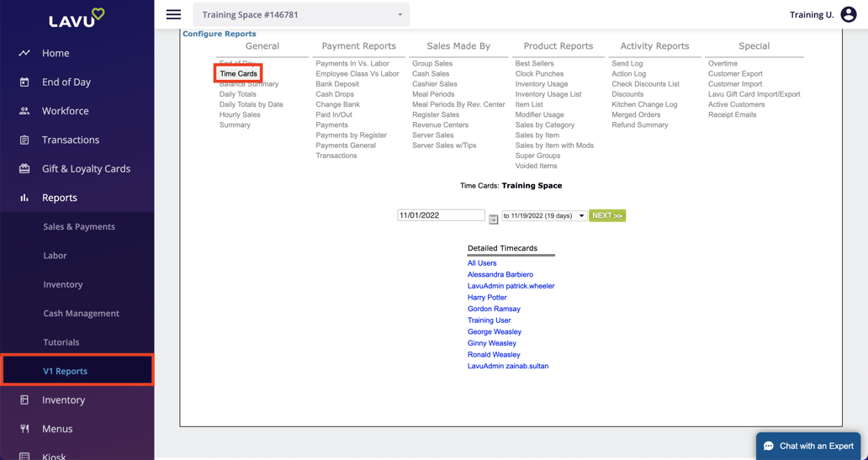Open Harry Potter's detailed timecard
Viewport: 868px width, 460px height.
[487, 298]
